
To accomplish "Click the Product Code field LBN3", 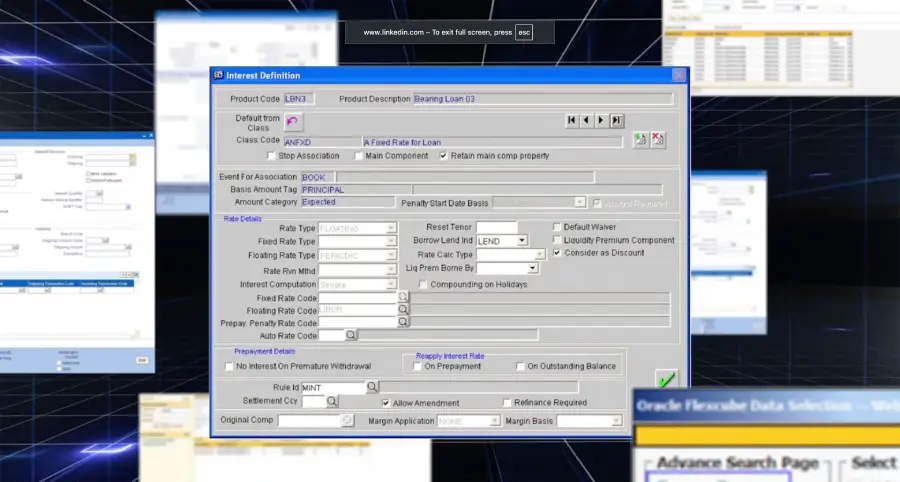I will (299, 99).
